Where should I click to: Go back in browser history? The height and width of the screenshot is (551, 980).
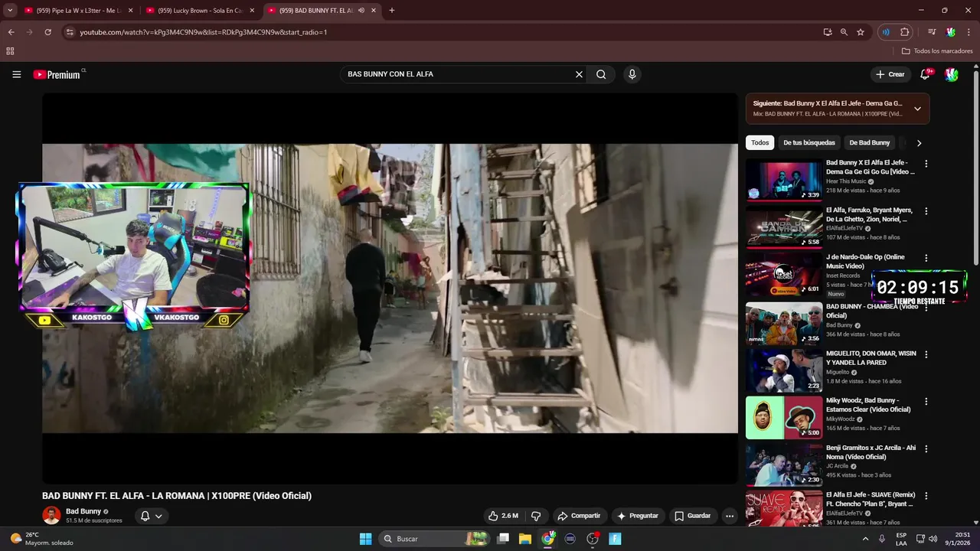(x=11, y=32)
